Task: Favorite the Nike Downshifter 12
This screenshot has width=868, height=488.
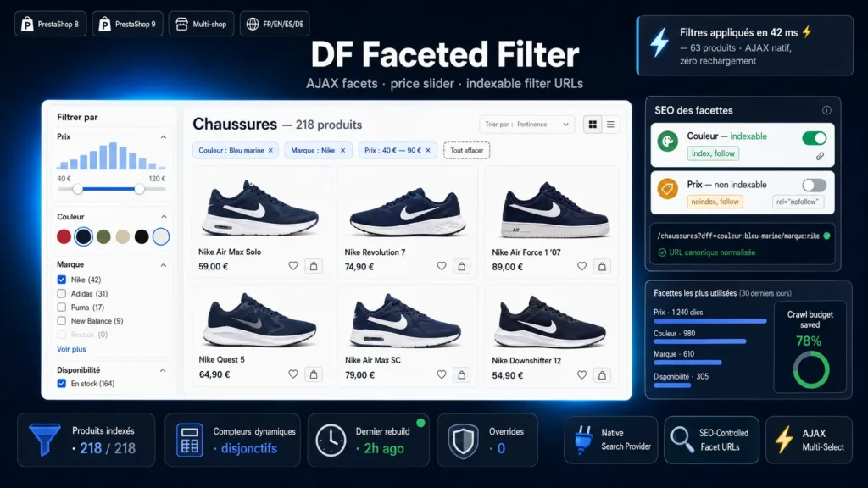Action: [x=581, y=374]
